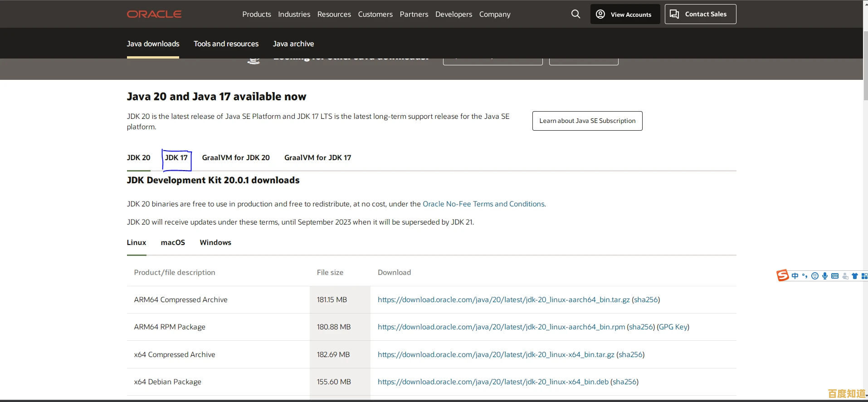Open the Java archive tab
Viewport: 868px width, 402px height.
coord(293,44)
